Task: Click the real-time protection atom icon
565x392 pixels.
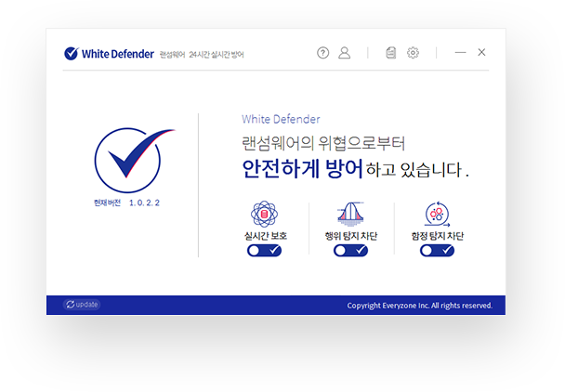Action: [264, 214]
